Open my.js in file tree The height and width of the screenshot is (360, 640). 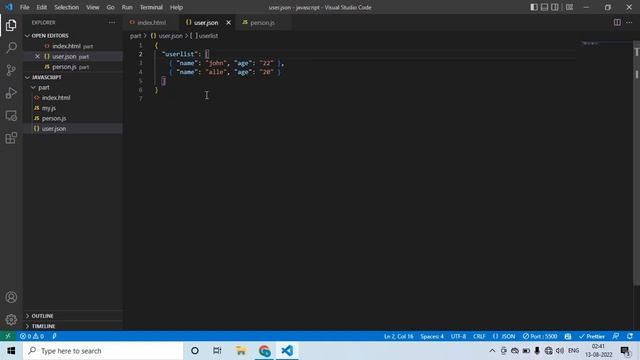pos(49,108)
